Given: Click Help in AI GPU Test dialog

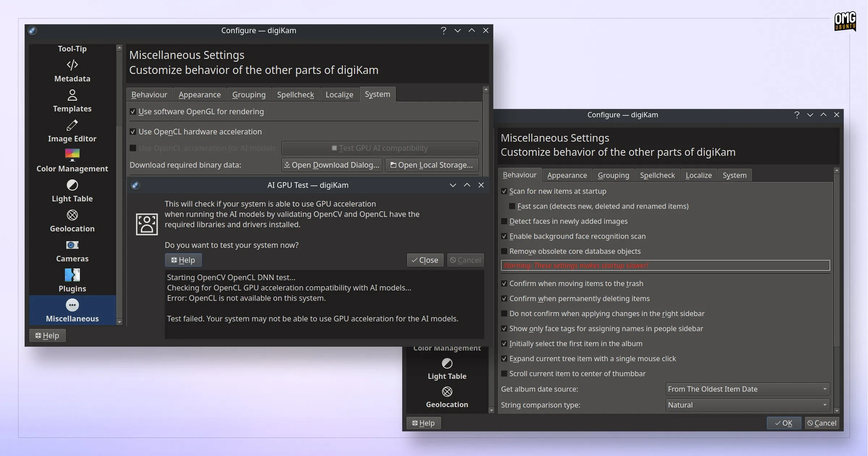Looking at the screenshot, I should click(183, 260).
